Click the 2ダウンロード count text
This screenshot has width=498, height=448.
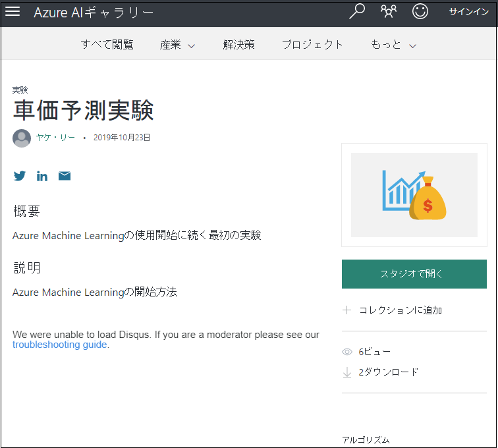389,372
